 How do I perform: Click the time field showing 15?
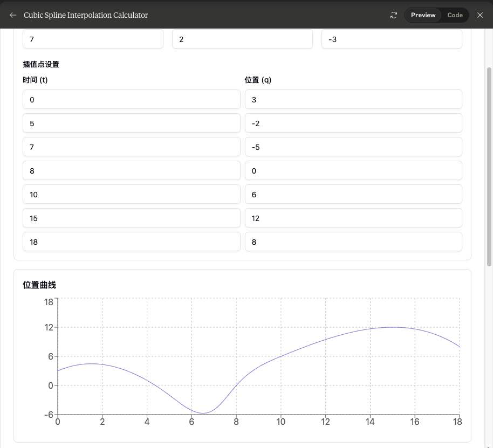coord(132,218)
